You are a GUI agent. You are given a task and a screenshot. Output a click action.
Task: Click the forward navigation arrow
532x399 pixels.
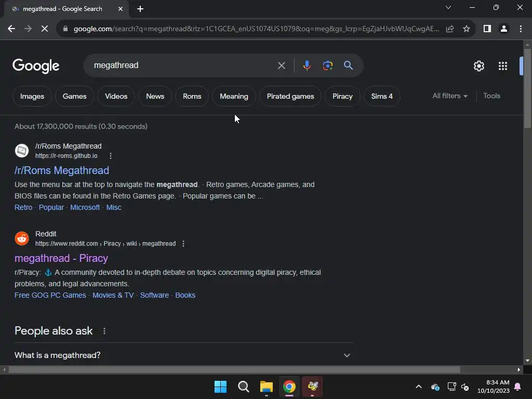point(28,29)
